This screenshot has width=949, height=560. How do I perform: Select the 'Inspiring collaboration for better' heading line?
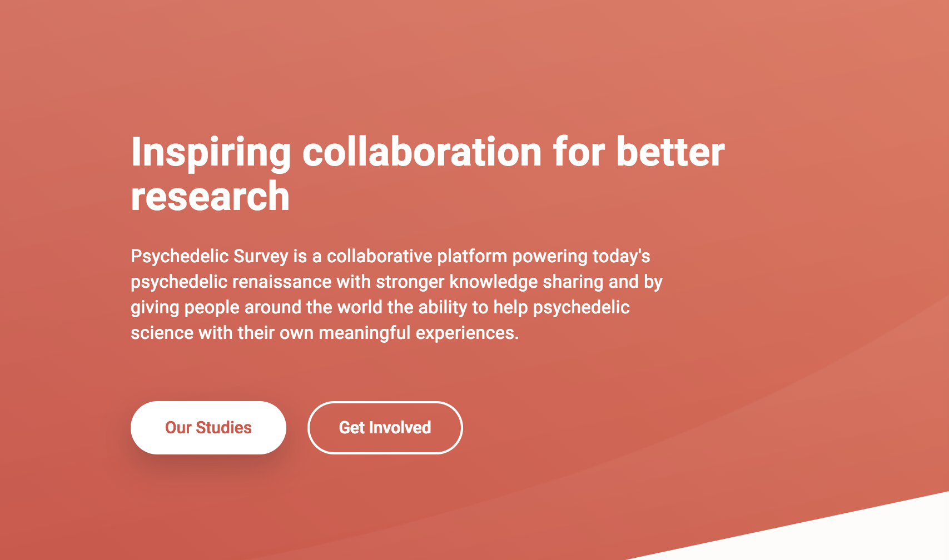[428, 152]
